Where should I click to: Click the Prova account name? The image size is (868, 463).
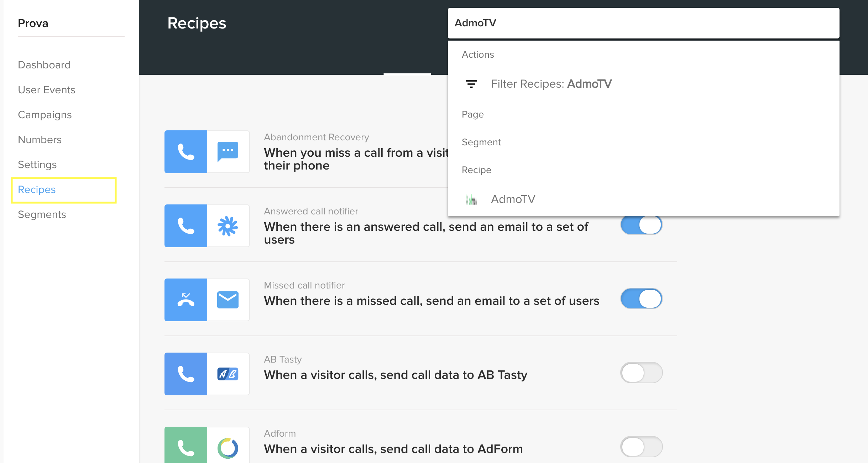pyautogui.click(x=33, y=23)
